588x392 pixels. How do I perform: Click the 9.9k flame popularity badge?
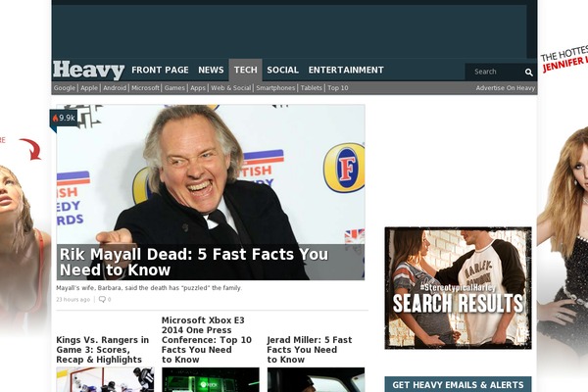pos(64,119)
